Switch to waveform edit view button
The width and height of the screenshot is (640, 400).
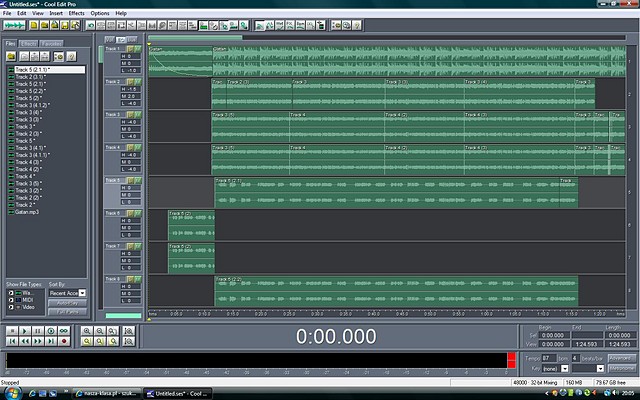point(14,25)
